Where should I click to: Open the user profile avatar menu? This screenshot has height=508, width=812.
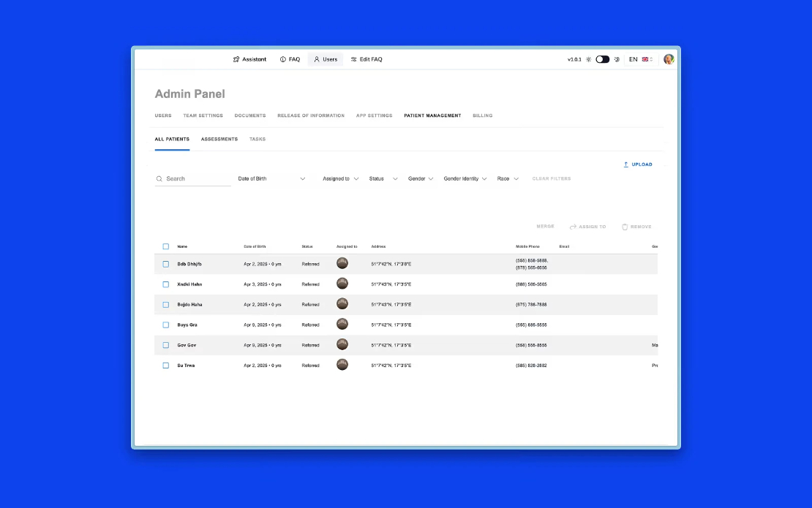pyautogui.click(x=669, y=59)
